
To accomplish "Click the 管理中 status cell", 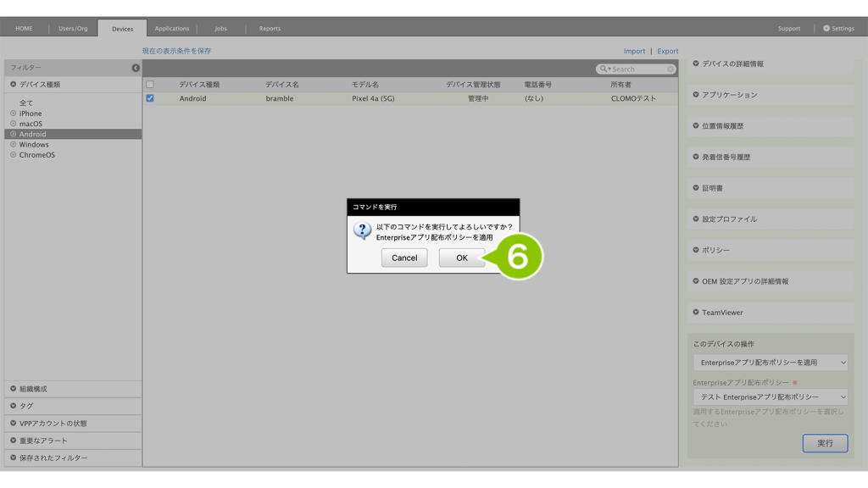I will [x=478, y=98].
